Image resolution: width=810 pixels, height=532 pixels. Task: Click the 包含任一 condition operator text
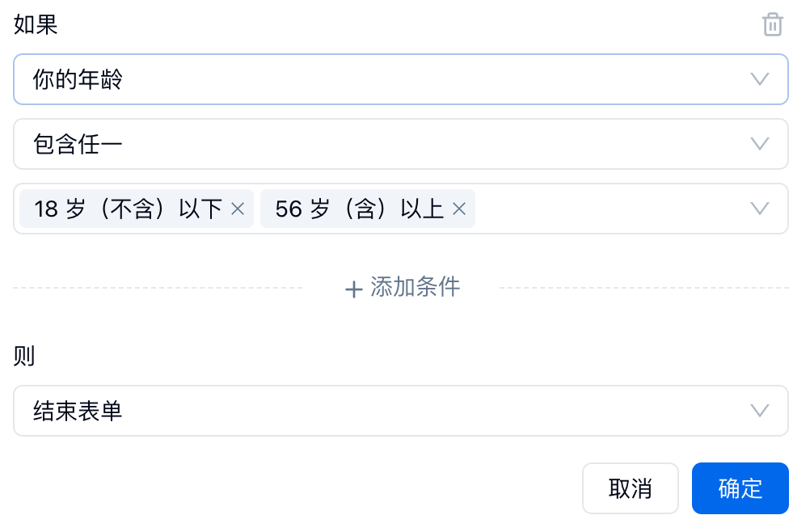point(78,144)
